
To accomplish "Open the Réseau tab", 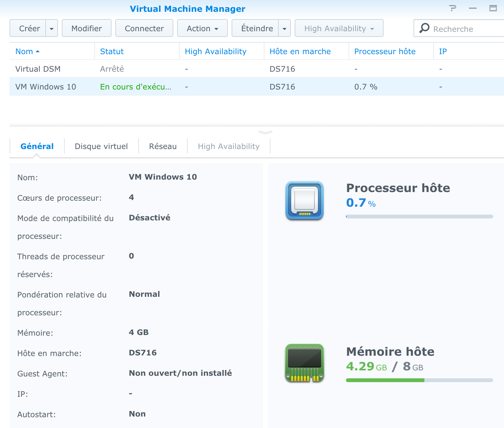I will [x=163, y=146].
